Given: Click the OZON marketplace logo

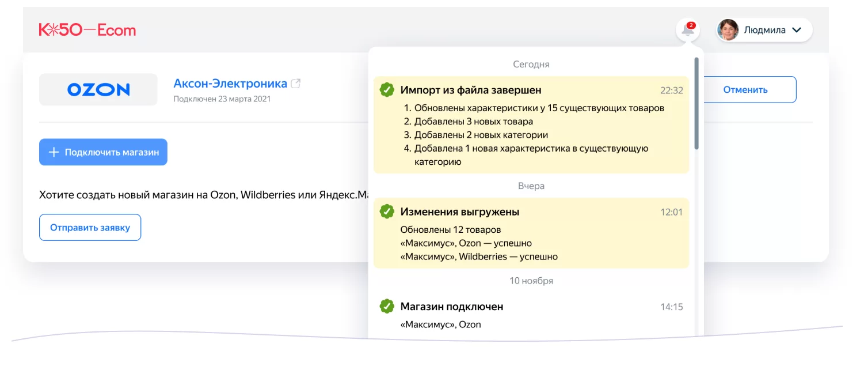Looking at the screenshot, I should pos(98,89).
